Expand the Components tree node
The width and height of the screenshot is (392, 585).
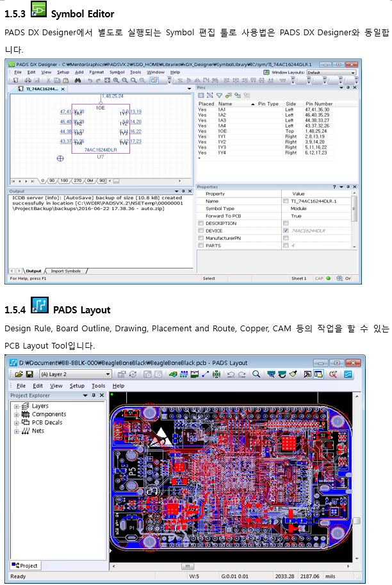[x=17, y=415]
